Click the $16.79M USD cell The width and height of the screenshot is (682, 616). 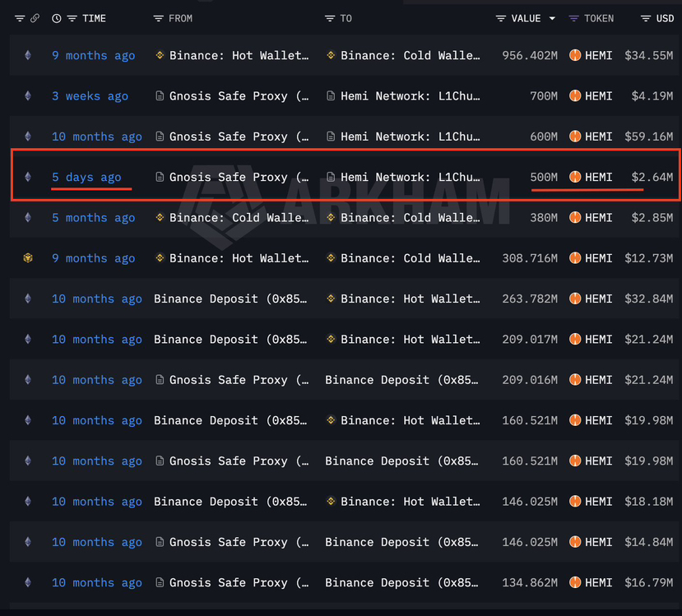(649, 582)
